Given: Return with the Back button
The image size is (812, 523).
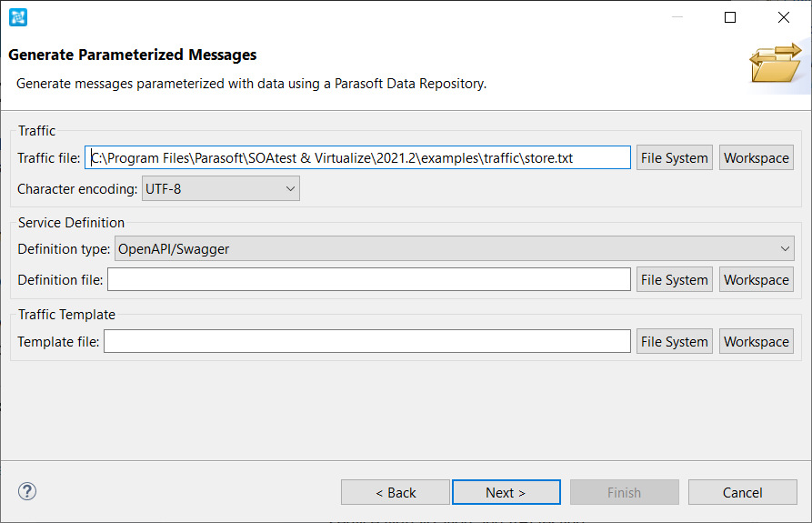Looking at the screenshot, I should tap(396, 492).
